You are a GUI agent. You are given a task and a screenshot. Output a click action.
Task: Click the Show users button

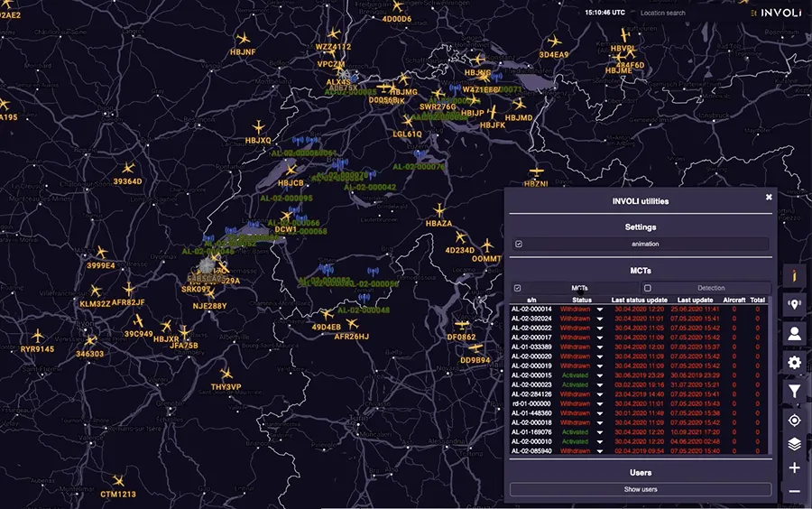(641, 489)
